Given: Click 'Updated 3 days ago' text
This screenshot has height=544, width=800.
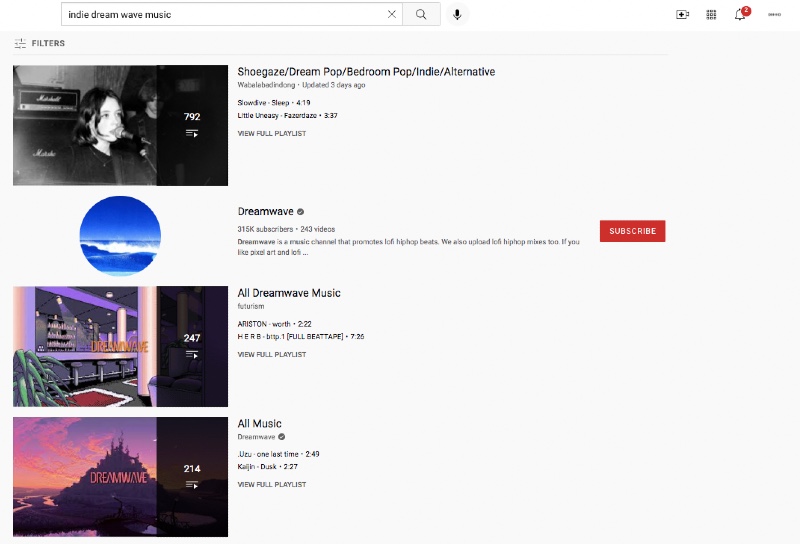Looking at the screenshot, I should [334, 85].
